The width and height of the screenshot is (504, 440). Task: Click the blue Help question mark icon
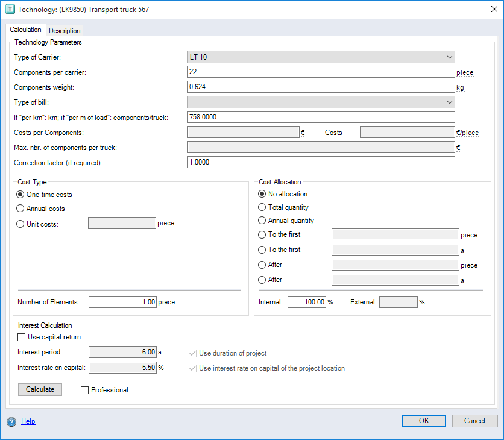pyautogui.click(x=11, y=422)
